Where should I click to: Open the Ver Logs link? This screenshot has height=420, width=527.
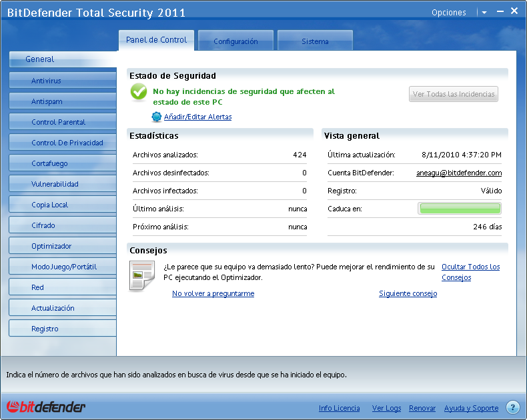tap(386, 408)
